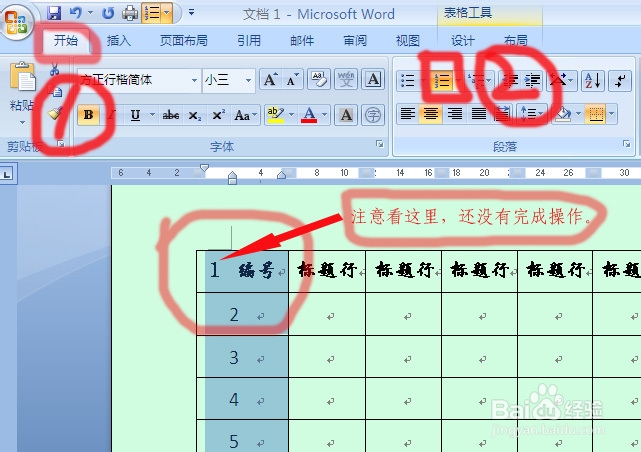Open the phonetic guide wén icon
Screen dimensions: 641x452
coord(346,80)
